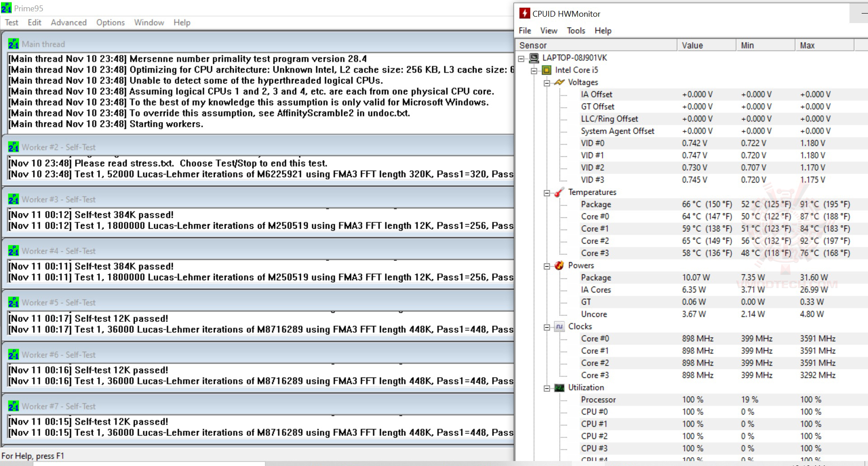Click the 3292 MHz max clock value

tap(817, 375)
